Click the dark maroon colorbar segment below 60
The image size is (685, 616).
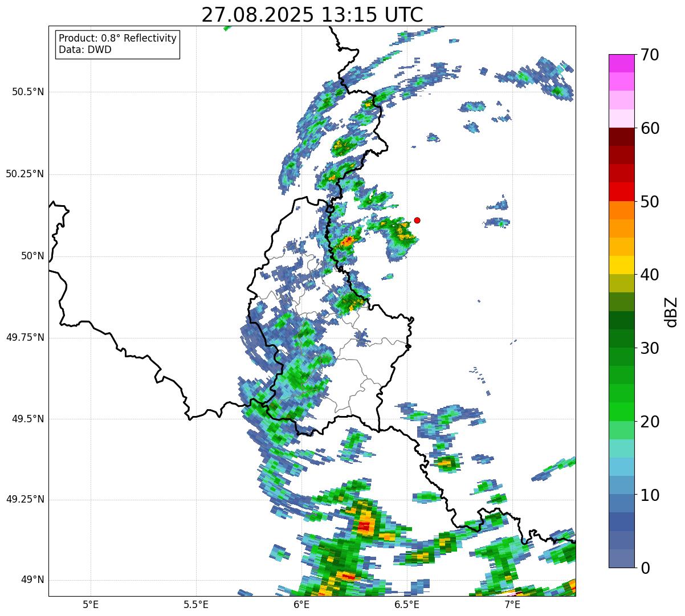(621, 137)
